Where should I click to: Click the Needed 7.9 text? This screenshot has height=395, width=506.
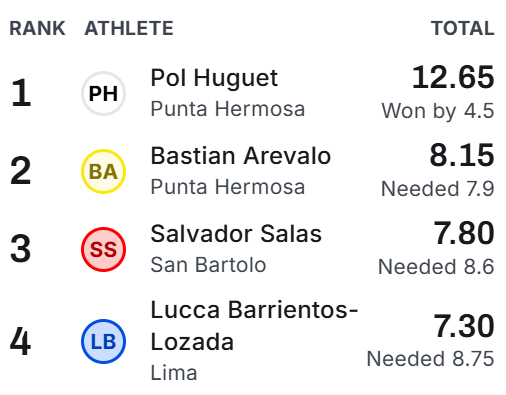(x=438, y=189)
